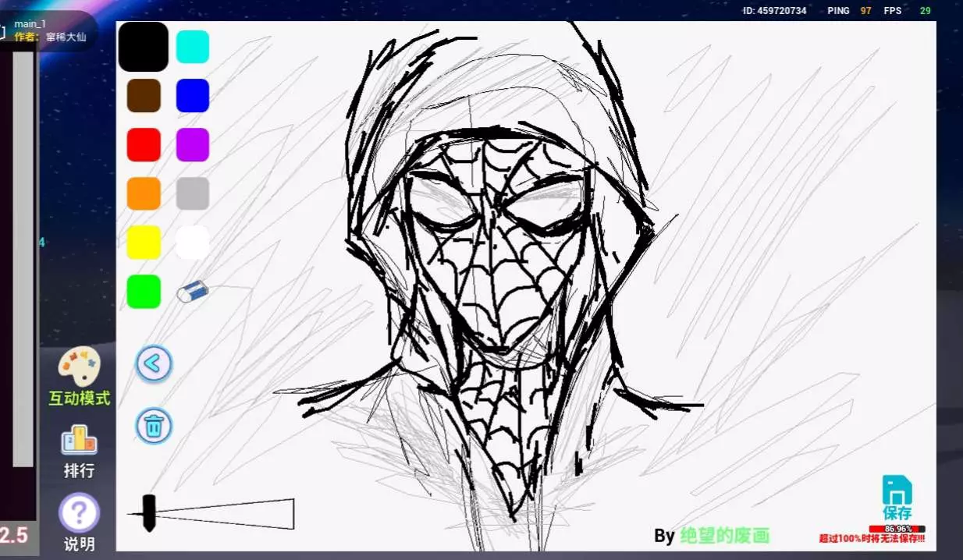Click the 互动模式 label
The width and height of the screenshot is (963, 560).
pos(80,399)
